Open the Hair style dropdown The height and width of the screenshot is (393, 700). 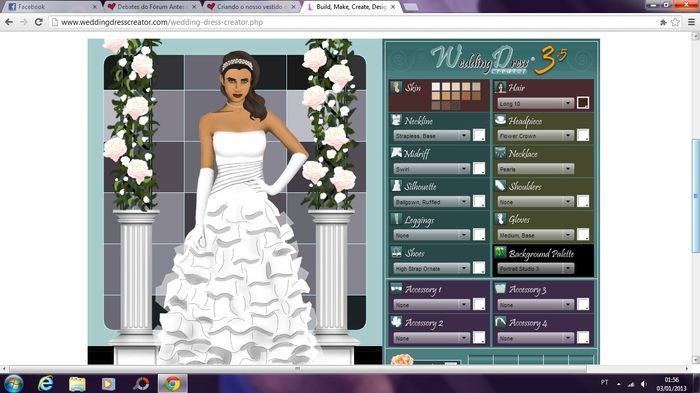click(x=535, y=103)
